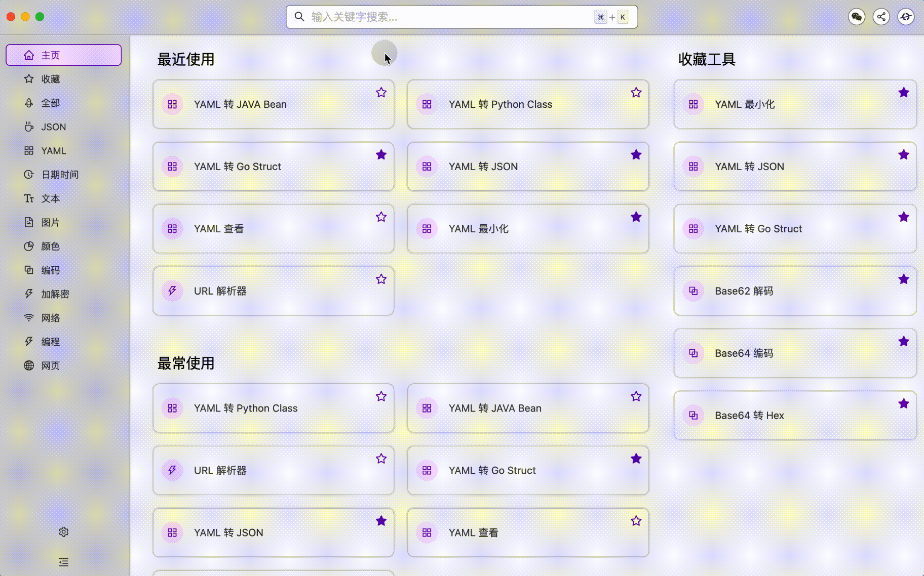Open YAML 最小化 card in 最近使用
The width and height of the screenshot is (924, 576).
click(x=528, y=229)
